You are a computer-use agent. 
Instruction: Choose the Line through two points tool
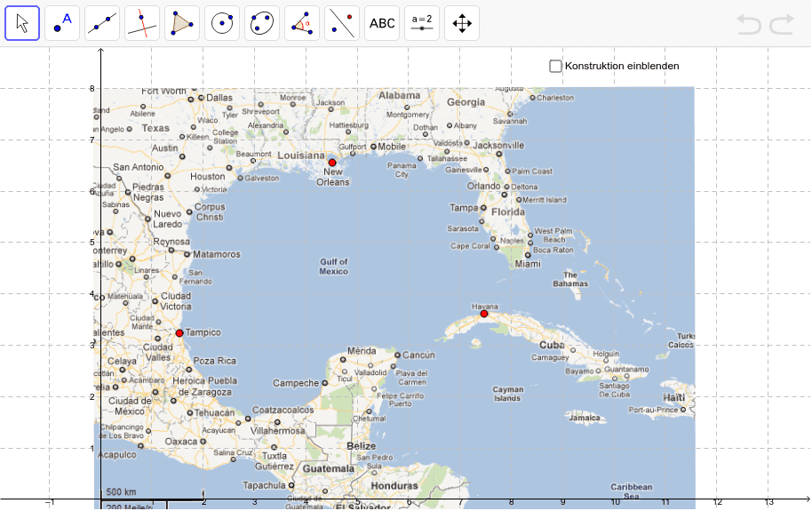click(x=102, y=23)
